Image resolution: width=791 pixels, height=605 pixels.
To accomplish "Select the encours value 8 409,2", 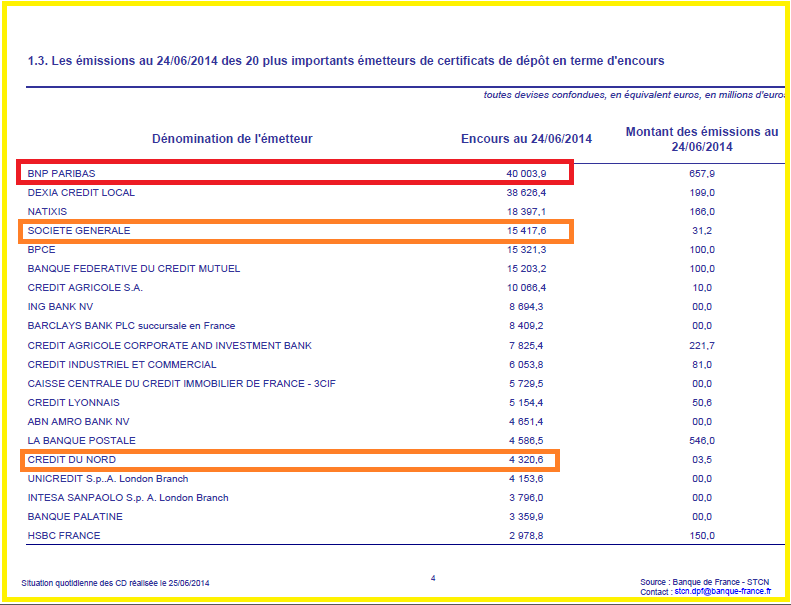I will pos(526,326).
